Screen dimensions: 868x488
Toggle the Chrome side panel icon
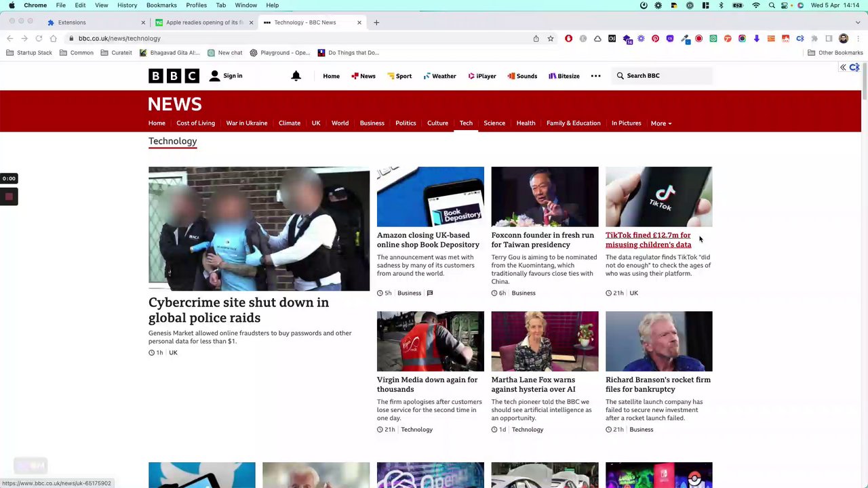pos(829,39)
